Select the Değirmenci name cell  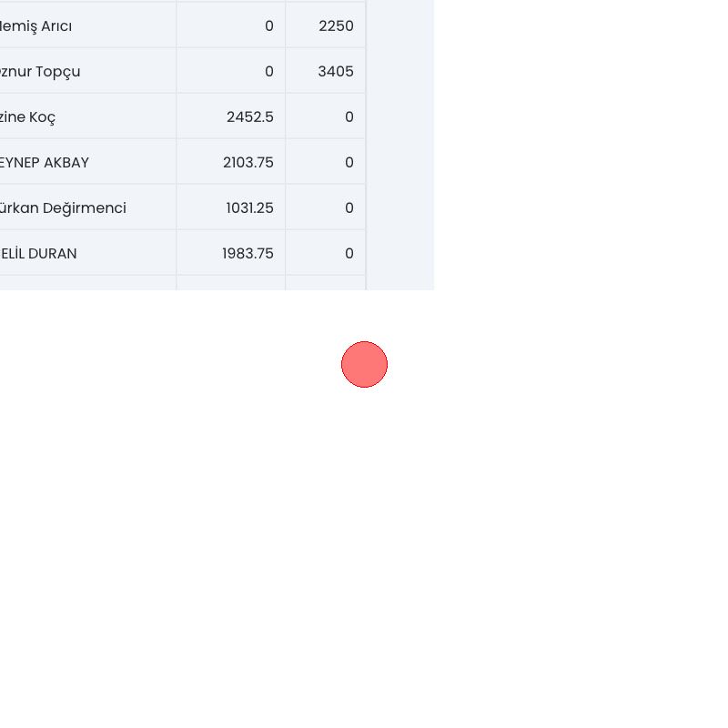[63, 208]
